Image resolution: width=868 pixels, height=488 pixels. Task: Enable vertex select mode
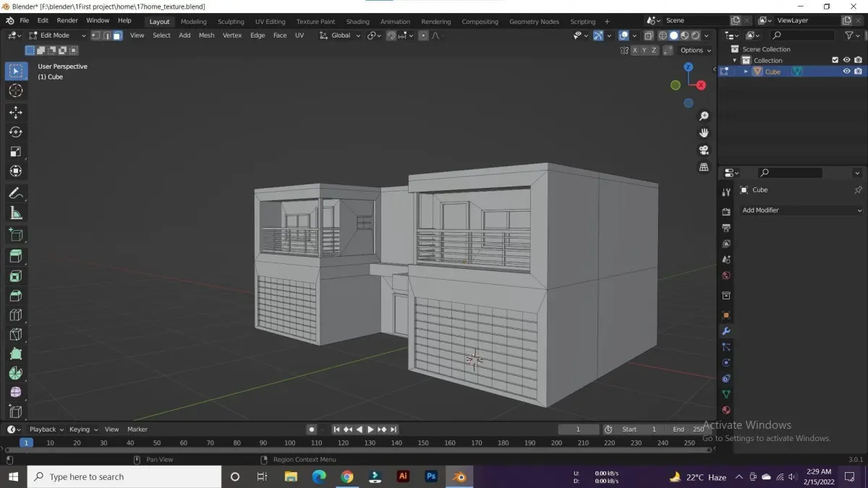pyautogui.click(x=95, y=35)
